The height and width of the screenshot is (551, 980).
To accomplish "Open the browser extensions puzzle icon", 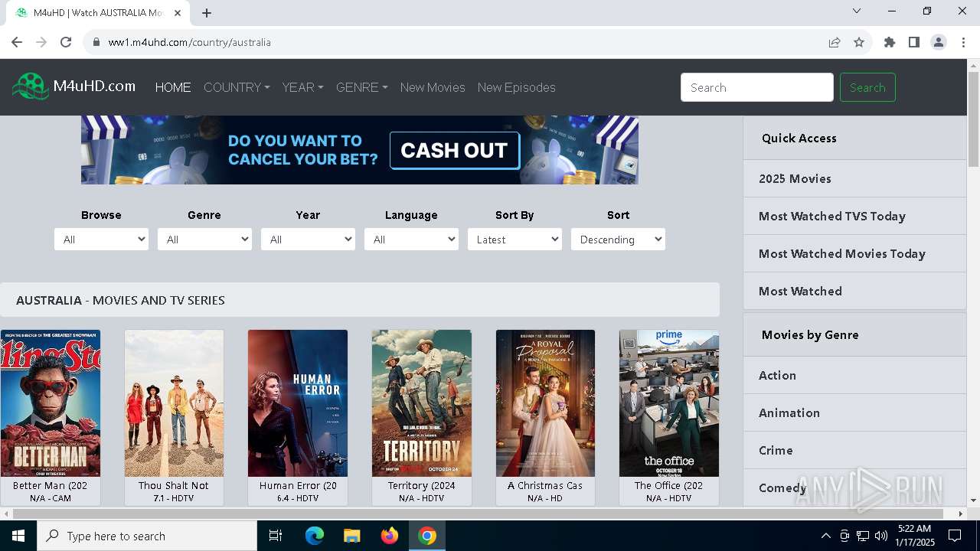I will [x=890, y=42].
